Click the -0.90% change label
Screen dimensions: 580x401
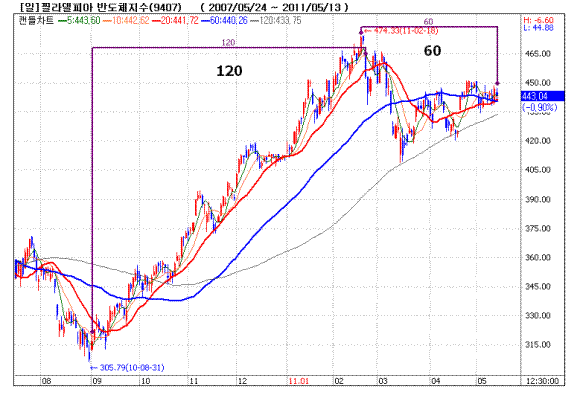click(x=539, y=107)
